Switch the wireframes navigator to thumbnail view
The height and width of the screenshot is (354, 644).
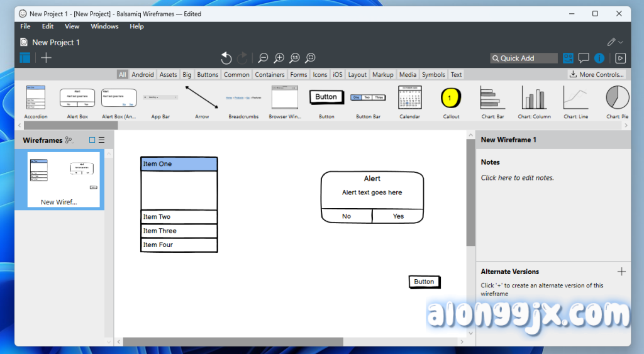pyautogui.click(x=92, y=140)
